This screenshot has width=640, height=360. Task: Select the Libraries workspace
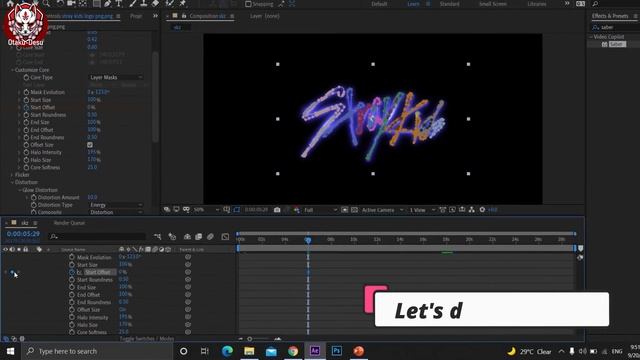pos(537,4)
